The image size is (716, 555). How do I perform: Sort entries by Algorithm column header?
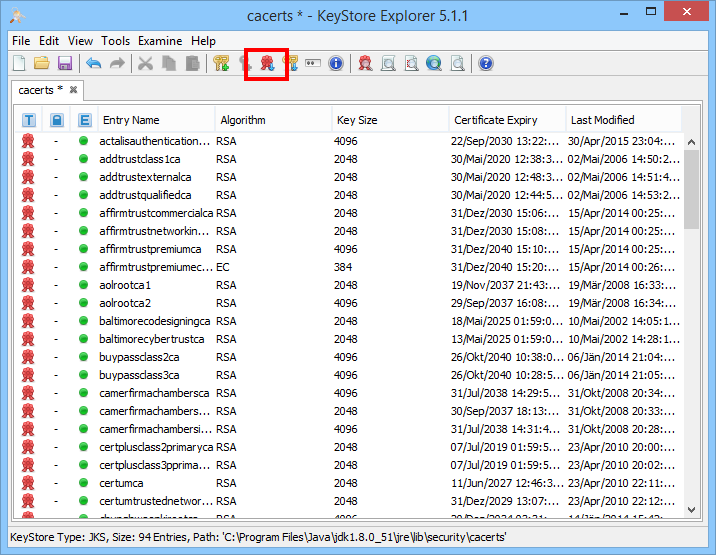point(273,120)
